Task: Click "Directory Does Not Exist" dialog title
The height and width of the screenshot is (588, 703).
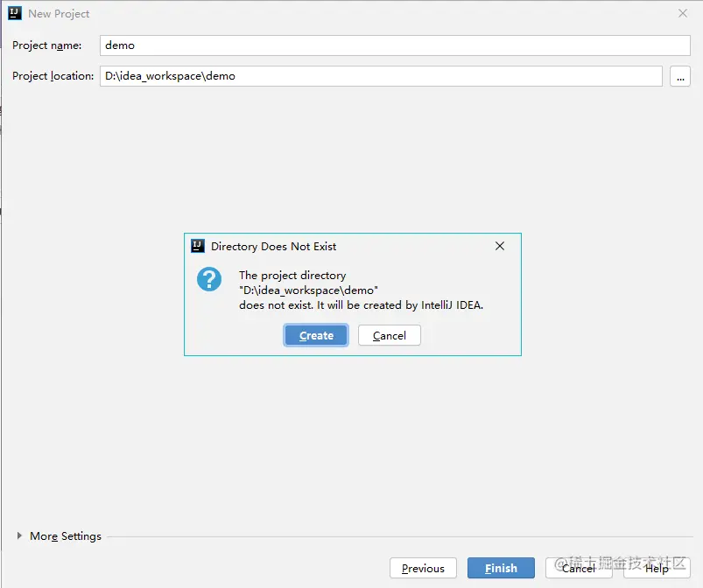Action: point(273,247)
